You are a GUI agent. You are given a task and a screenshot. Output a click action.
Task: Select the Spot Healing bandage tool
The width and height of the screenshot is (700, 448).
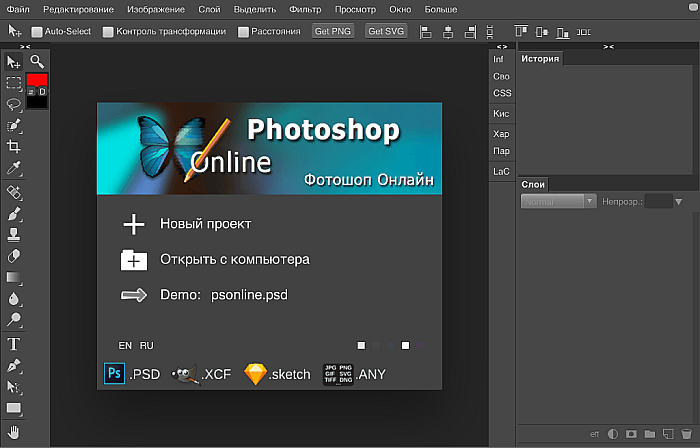[13, 193]
